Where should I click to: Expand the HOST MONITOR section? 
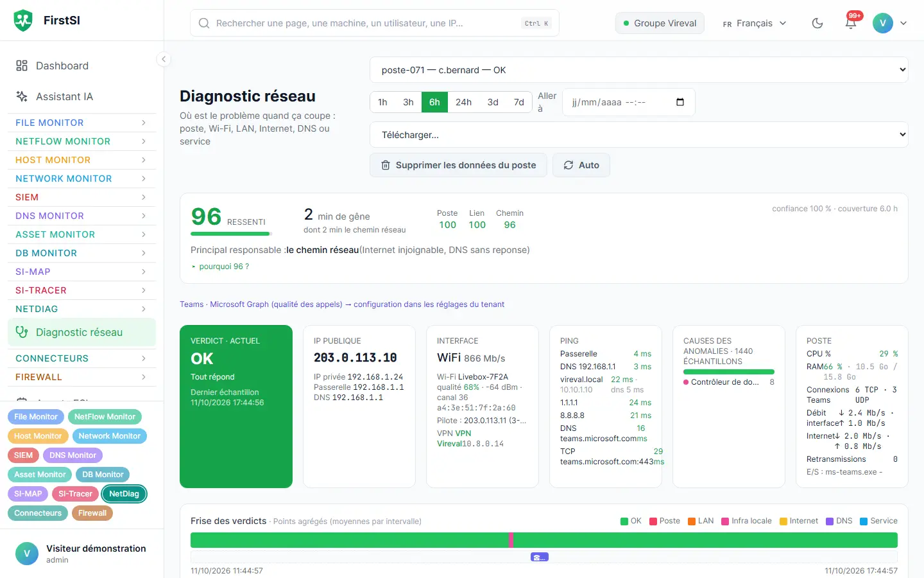(x=81, y=160)
